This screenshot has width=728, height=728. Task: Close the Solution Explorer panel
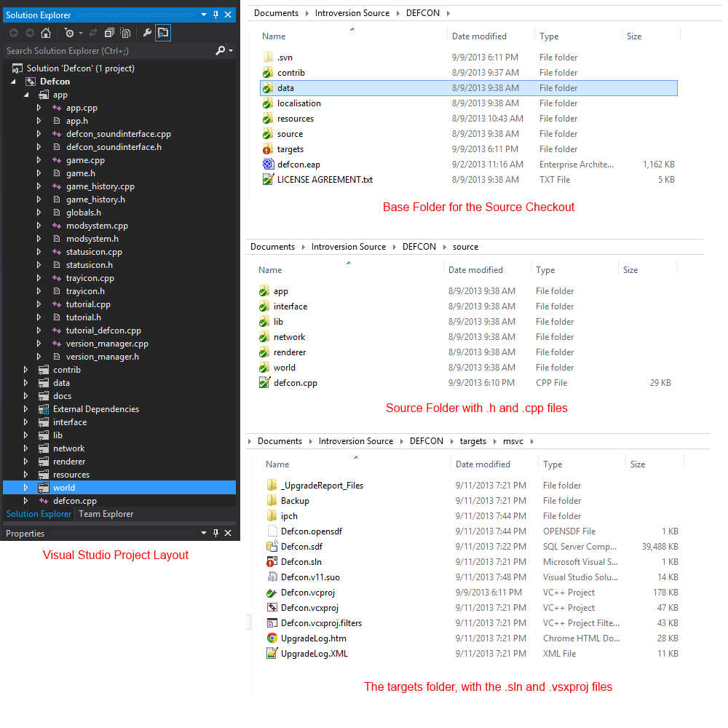coord(228,15)
